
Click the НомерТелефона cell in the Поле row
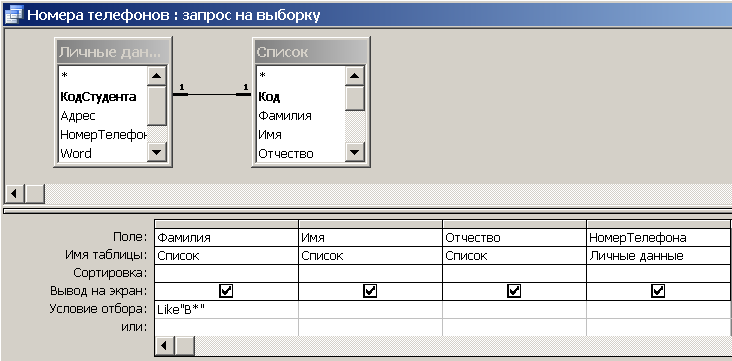(658, 238)
